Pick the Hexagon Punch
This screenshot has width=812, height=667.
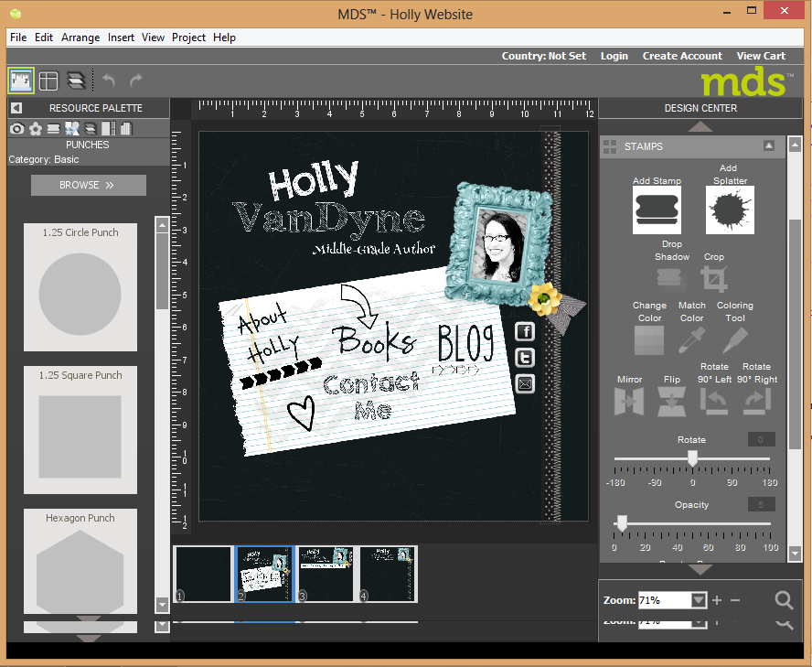[80, 561]
